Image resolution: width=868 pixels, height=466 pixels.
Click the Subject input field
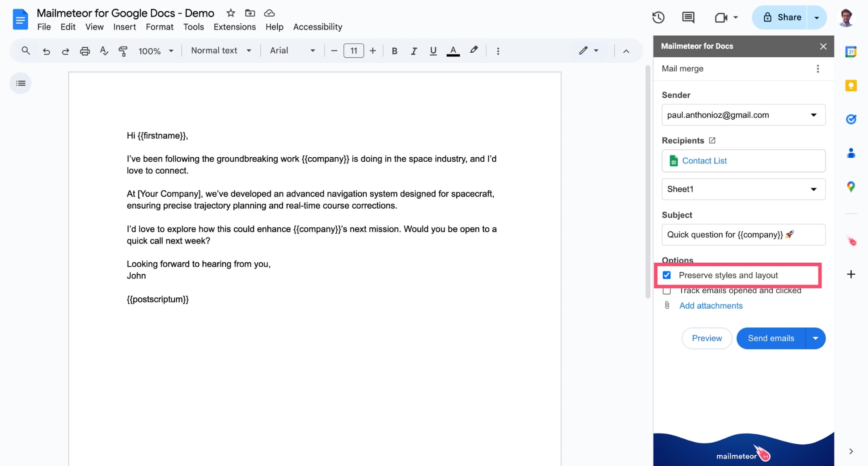pyautogui.click(x=743, y=235)
